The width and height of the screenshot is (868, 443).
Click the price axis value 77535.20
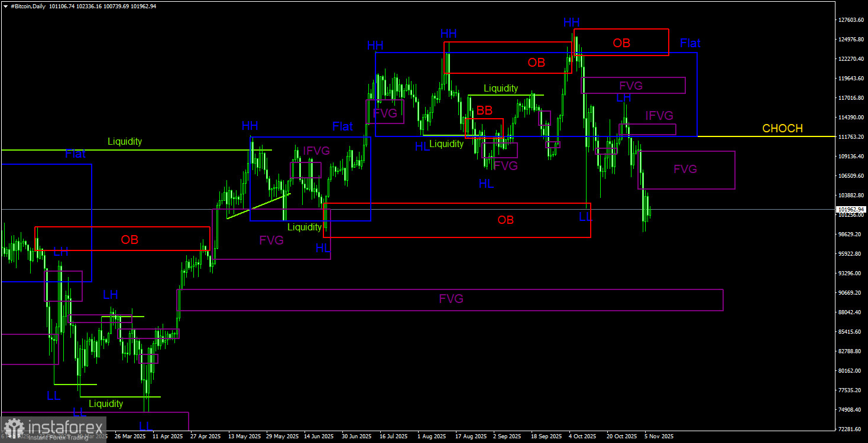(850, 390)
